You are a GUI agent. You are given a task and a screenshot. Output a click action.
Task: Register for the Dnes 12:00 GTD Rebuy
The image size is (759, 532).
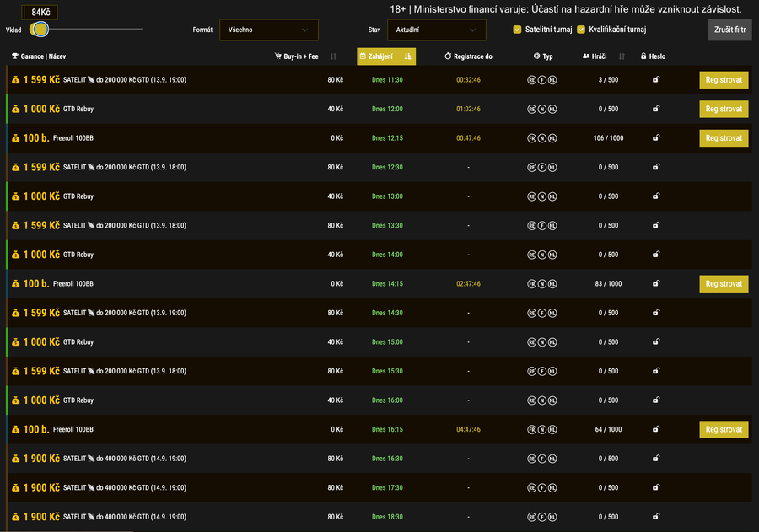click(x=724, y=109)
